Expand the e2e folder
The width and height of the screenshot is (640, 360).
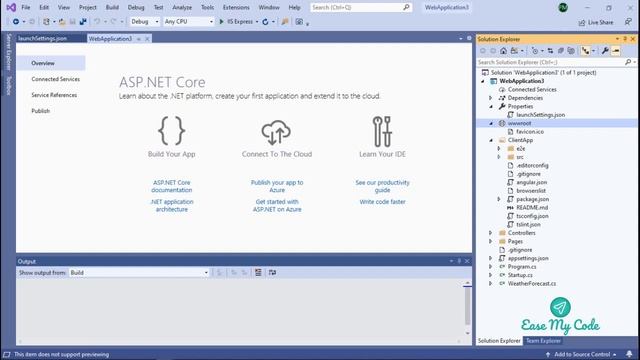tap(499, 149)
